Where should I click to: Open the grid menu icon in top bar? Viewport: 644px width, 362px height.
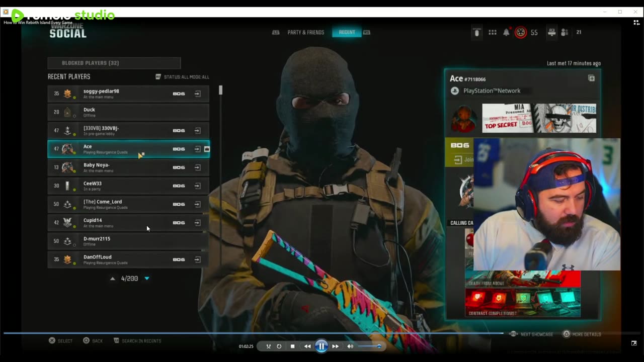(x=493, y=32)
